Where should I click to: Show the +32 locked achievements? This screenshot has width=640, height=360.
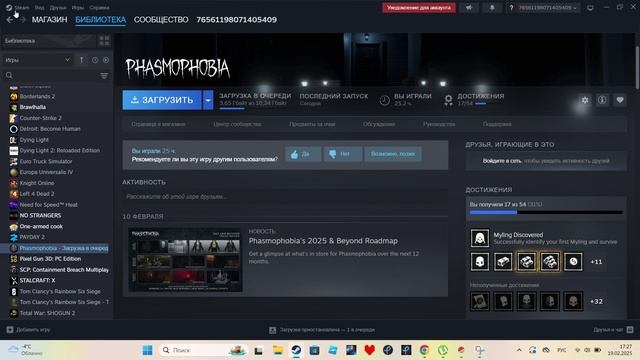click(596, 302)
